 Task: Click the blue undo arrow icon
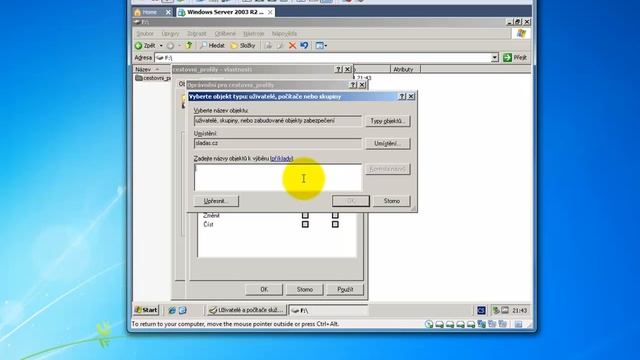click(x=304, y=45)
